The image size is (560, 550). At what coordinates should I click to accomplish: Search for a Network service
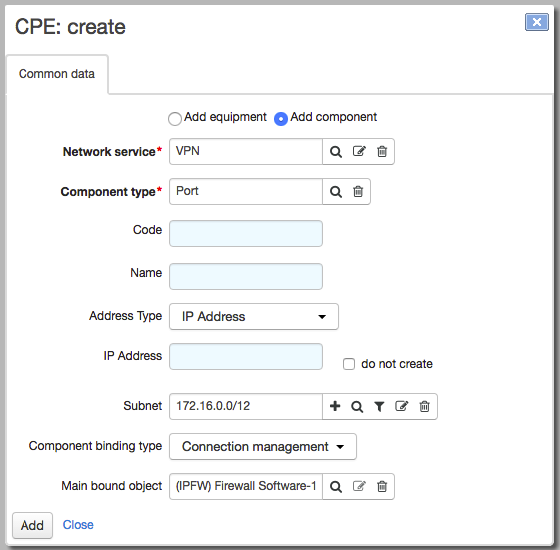tap(335, 152)
